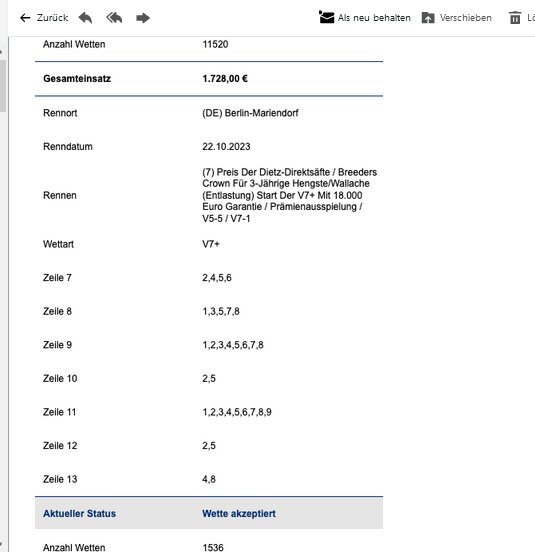Click the Zeile 10 label

click(60, 378)
